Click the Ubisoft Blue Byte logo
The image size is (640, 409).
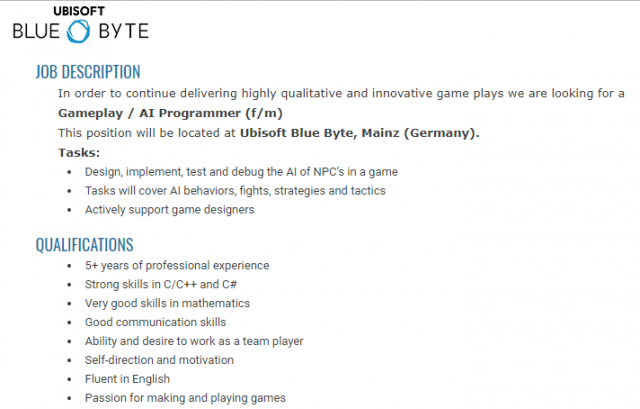point(81,24)
